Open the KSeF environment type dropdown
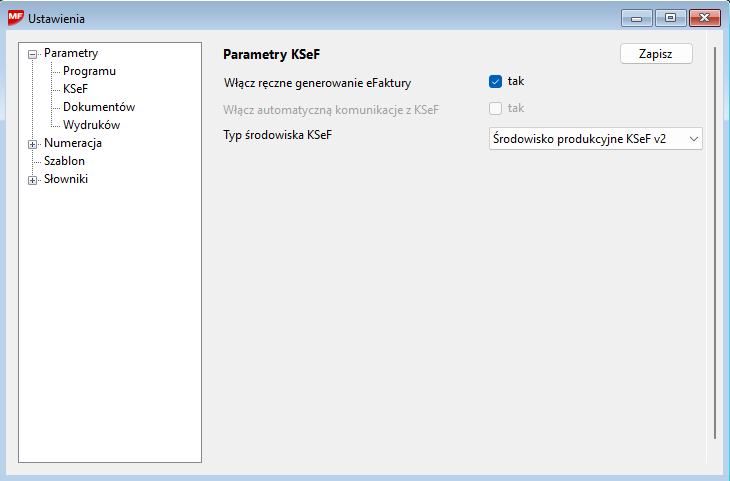 coord(596,139)
